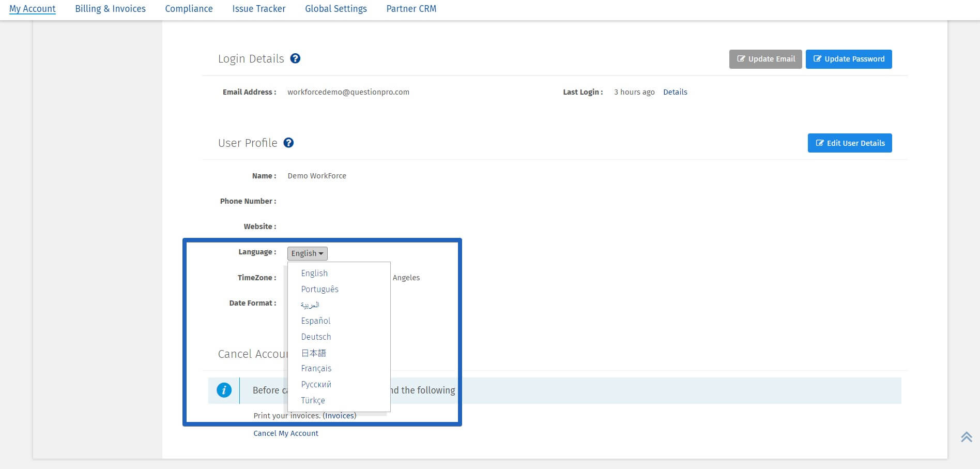
Task: Open the User Profile help icon
Action: pos(289,143)
